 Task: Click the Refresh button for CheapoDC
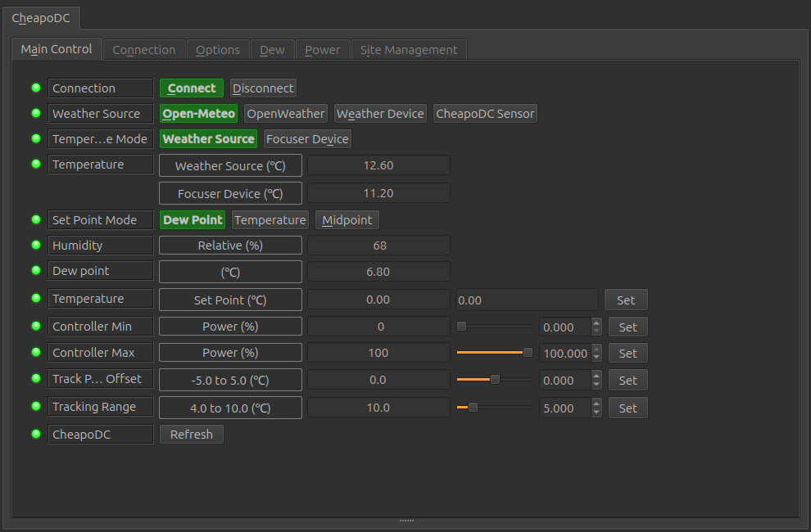(x=191, y=434)
